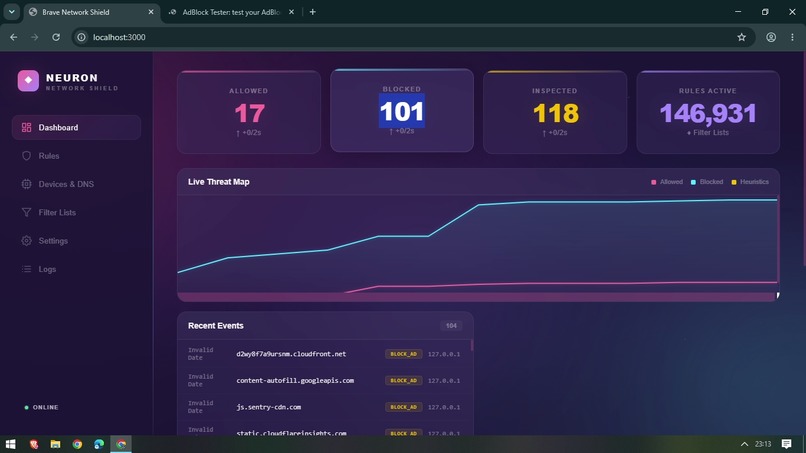Switch to Brave Network Shield tab

click(92, 12)
